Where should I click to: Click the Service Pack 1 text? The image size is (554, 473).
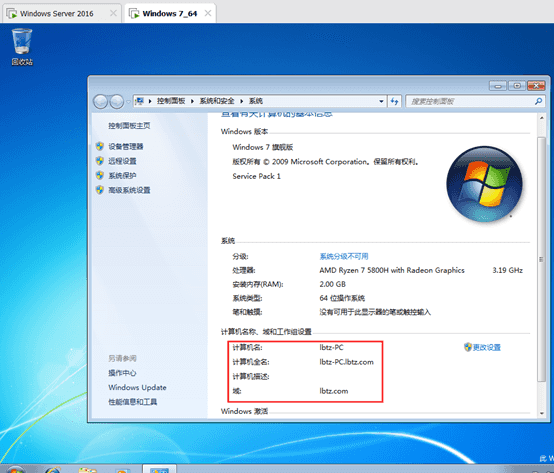click(x=257, y=176)
